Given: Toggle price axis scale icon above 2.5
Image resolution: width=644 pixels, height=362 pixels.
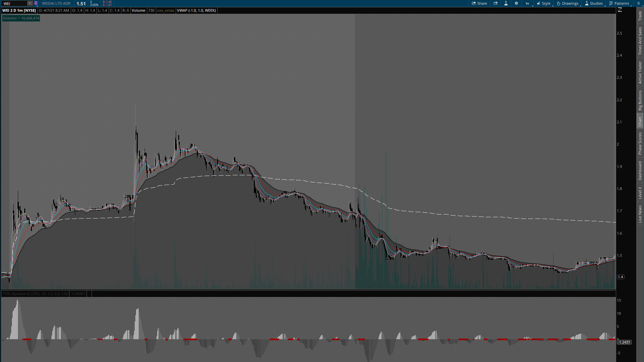Looking at the screenshot, I should click(x=620, y=10).
